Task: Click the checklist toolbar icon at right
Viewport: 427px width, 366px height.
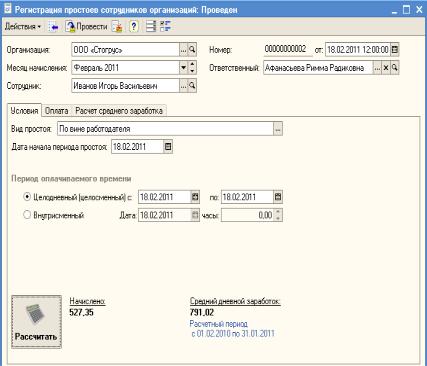Action: pos(165,27)
